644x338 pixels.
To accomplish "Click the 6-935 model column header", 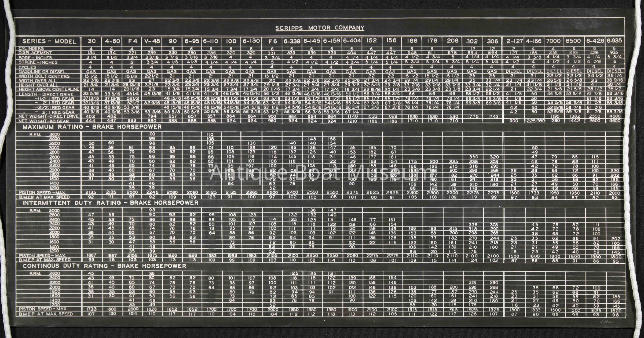I will [x=614, y=41].
